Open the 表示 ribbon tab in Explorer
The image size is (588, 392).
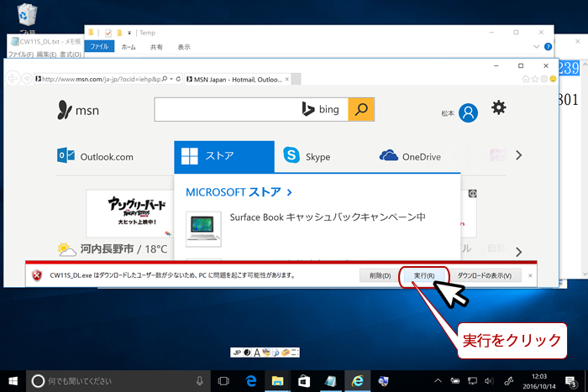pos(184,47)
